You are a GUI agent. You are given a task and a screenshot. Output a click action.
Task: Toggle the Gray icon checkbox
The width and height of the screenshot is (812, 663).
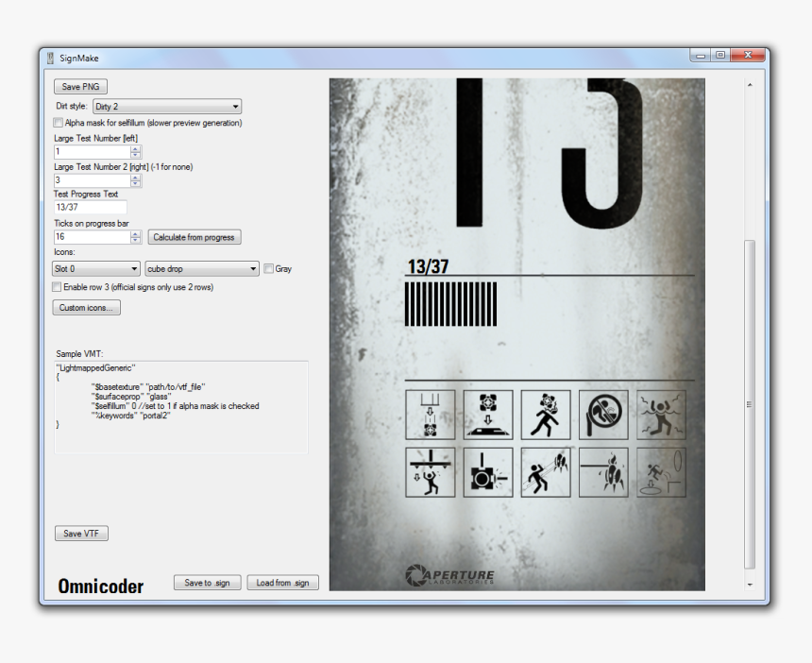[x=268, y=269]
